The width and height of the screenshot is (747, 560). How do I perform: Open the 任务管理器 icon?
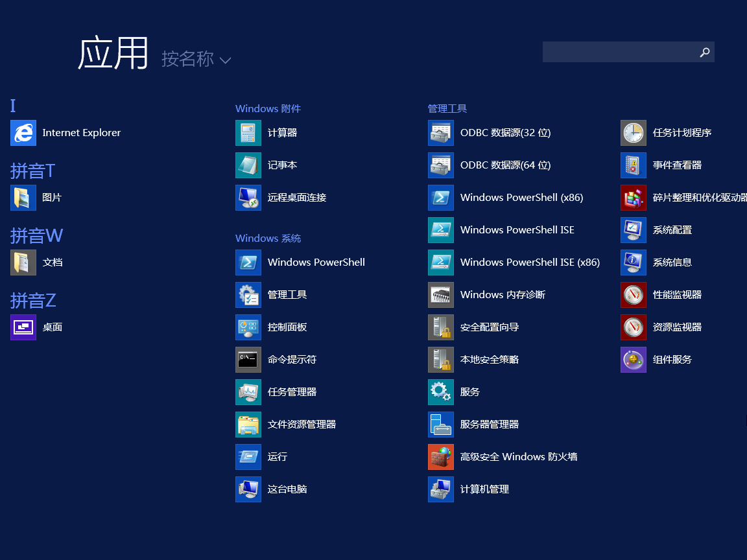coord(248,392)
